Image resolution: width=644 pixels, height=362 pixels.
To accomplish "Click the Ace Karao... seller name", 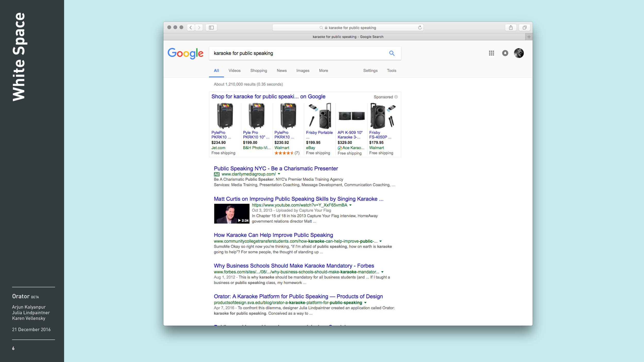I will click(x=353, y=148).
